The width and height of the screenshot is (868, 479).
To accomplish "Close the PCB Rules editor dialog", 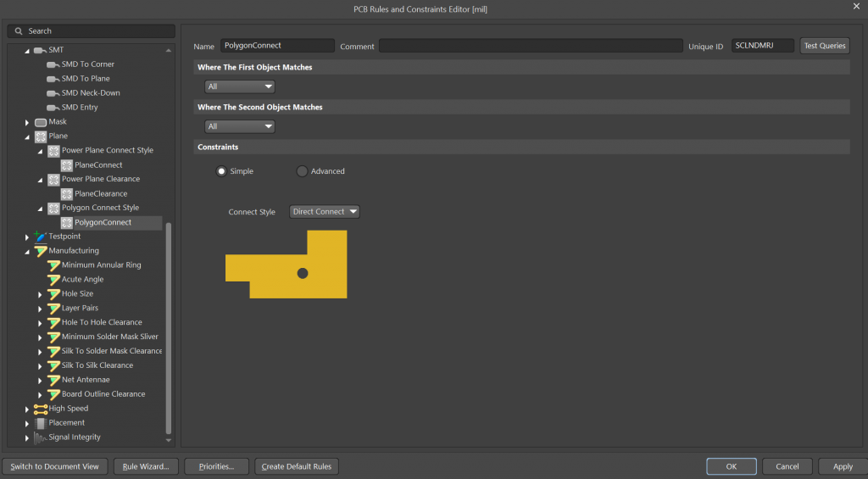I will (x=856, y=6).
